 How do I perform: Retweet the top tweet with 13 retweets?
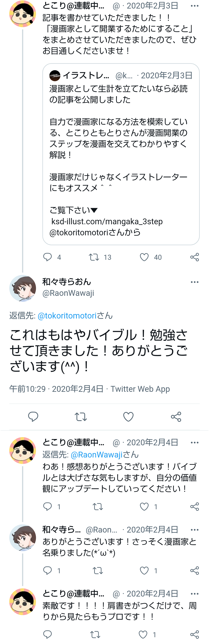coord(94,257)
